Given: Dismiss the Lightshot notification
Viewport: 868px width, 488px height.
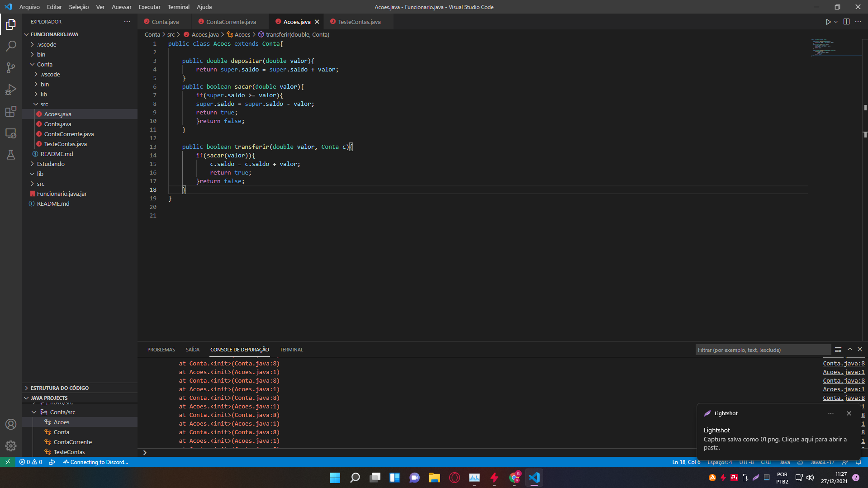Looking at the screenshot, I should 849,413.
